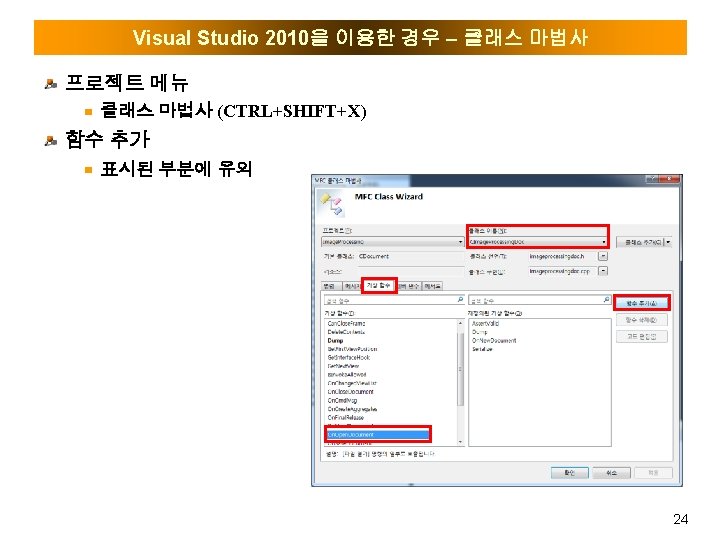The height and width of the screenshot is (540, 720).
Task: Open the dropdown button beside imageprocessingdoc.h
Action: click(603, 256)
